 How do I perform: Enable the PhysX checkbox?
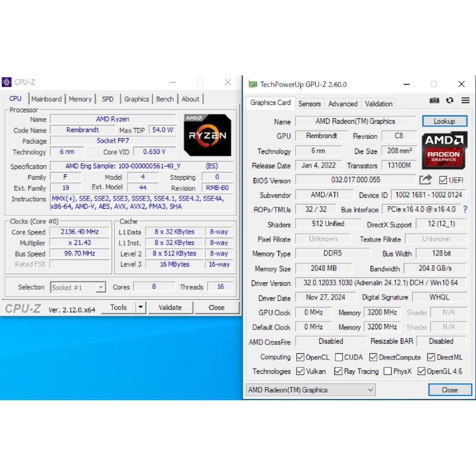point(388,371)
